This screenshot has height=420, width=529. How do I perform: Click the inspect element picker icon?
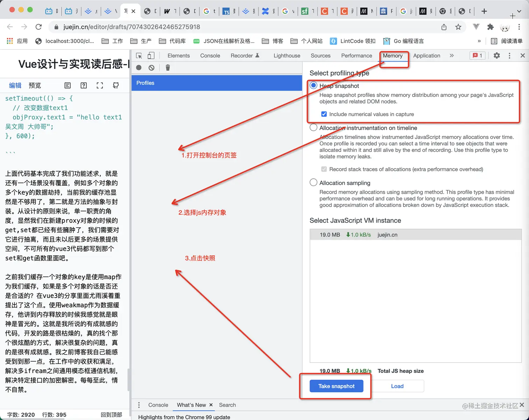coord(139,56)
